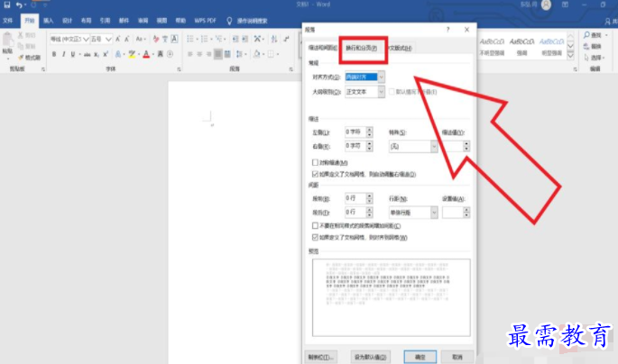618x364 pixels.
Task: Open the outline level dropdown
Action: (381, 92)
